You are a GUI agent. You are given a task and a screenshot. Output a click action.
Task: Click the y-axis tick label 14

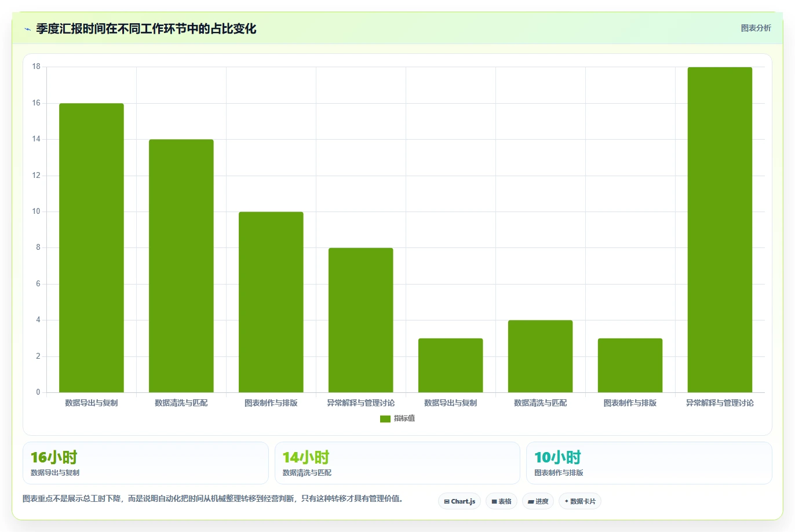37,139
